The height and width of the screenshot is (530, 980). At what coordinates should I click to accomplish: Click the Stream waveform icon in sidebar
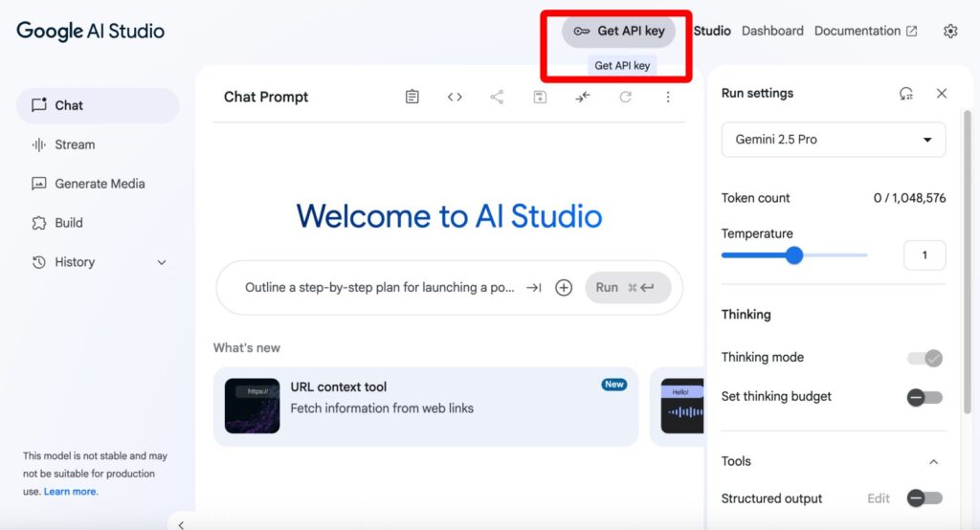coord(38,145)
